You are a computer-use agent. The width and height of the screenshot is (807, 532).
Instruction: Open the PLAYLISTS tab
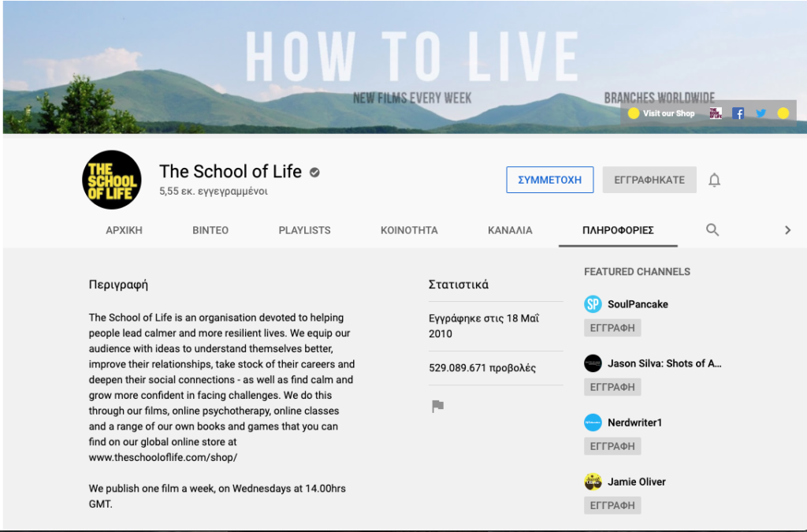click(x=305, y=230)
